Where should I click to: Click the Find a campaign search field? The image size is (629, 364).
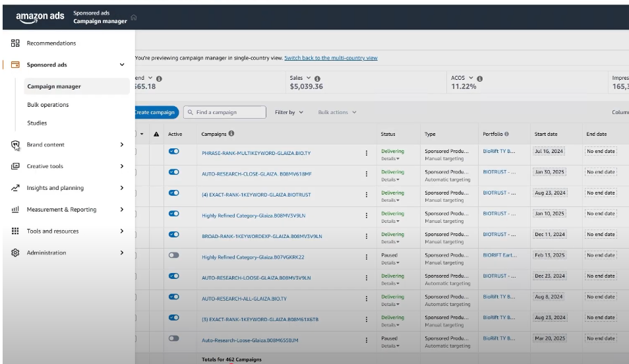tap(225, 112)
